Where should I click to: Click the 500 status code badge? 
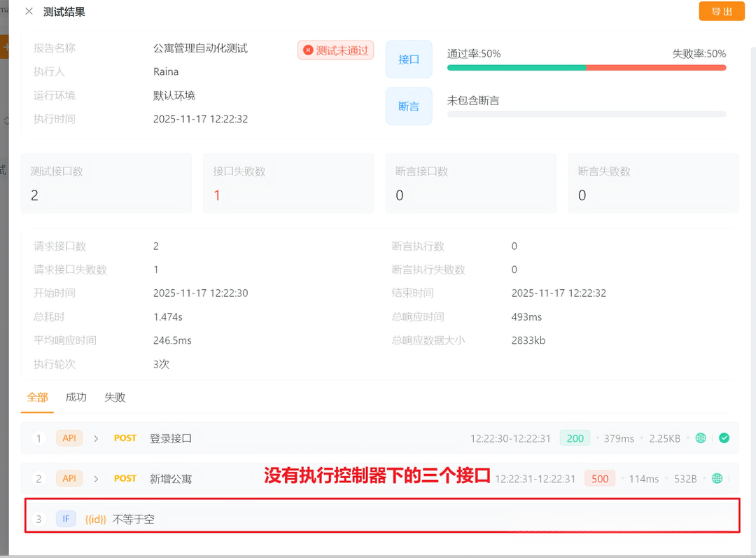pyautogui.click(x=600, y=479)
